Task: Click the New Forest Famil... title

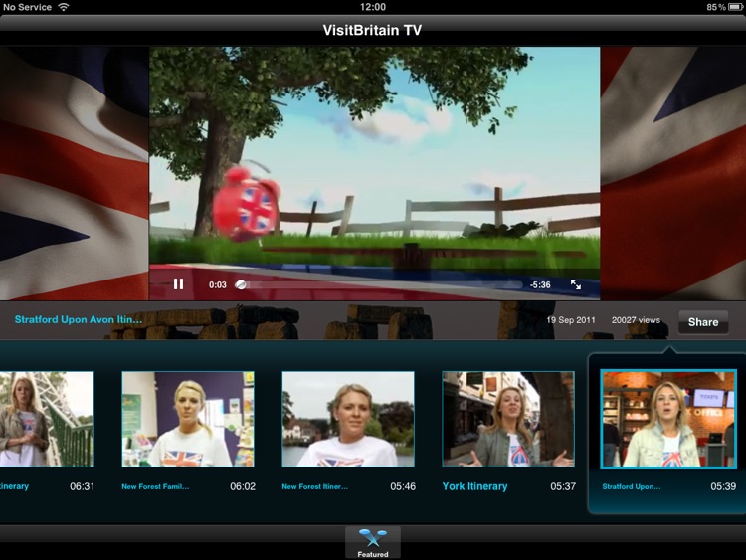Action: [155, 486]
